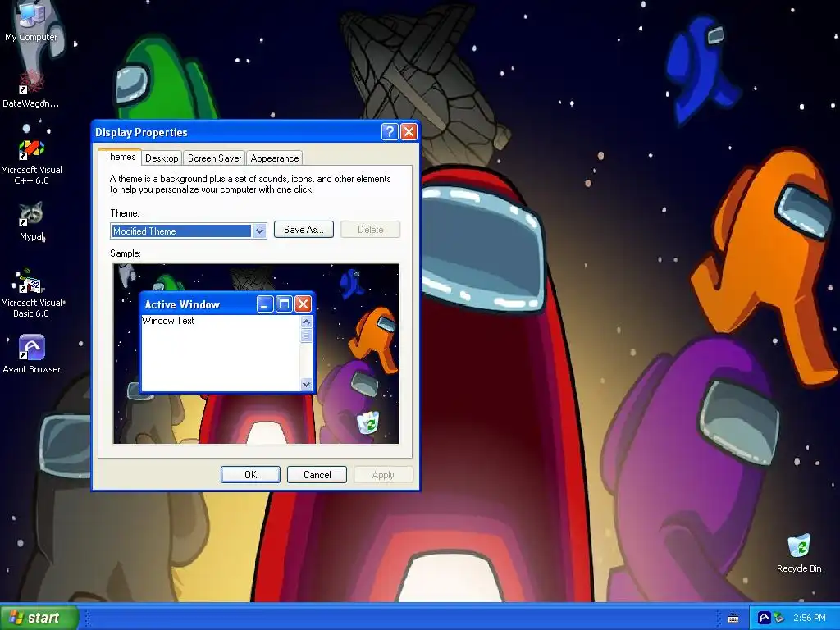Click the Display Properties help question-mark button
840x630 pixels.
pos(390,132)
